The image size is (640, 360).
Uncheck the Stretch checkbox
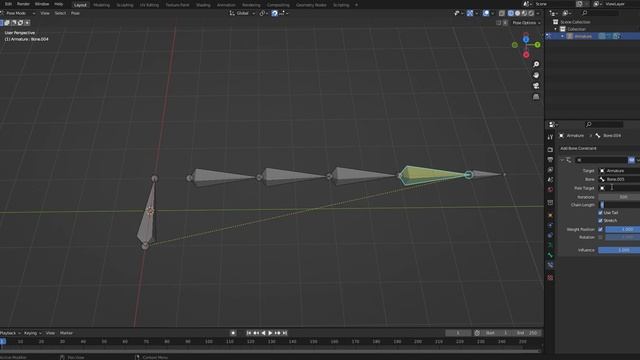coord(600,220)
